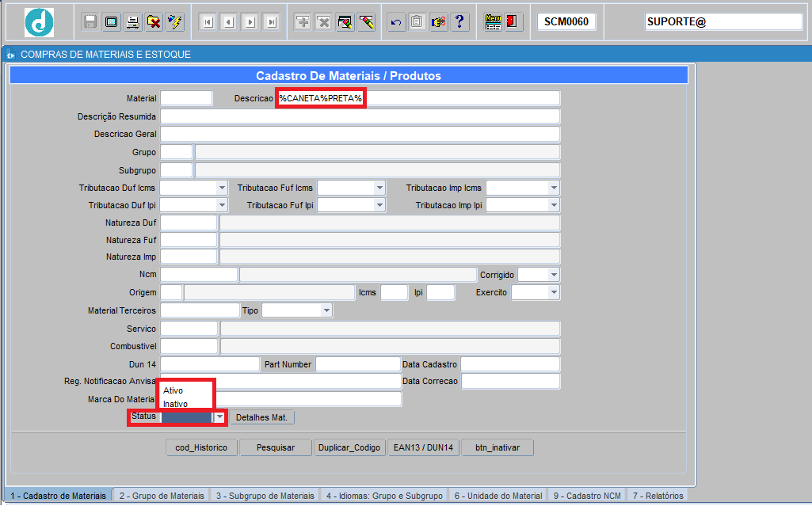
Task: Open 4 - Idiomas: Grupo e Subgrupo tab
Action: [384, 496]
